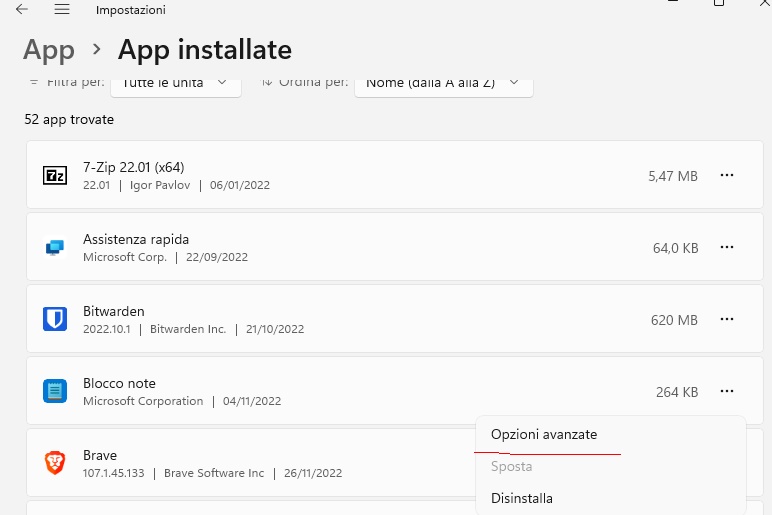Click the 26/11/2022 install date
This screenshot has width=772, height=515.
tap(313, 473)
